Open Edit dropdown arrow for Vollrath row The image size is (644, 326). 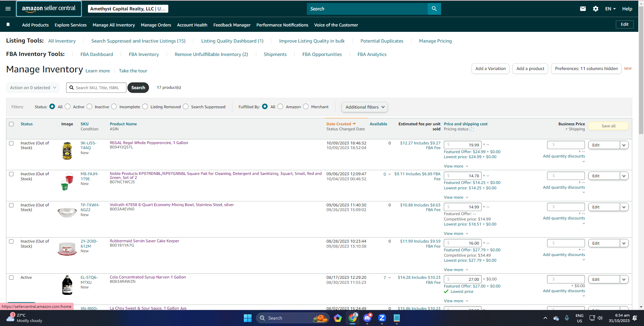[624, 207]
